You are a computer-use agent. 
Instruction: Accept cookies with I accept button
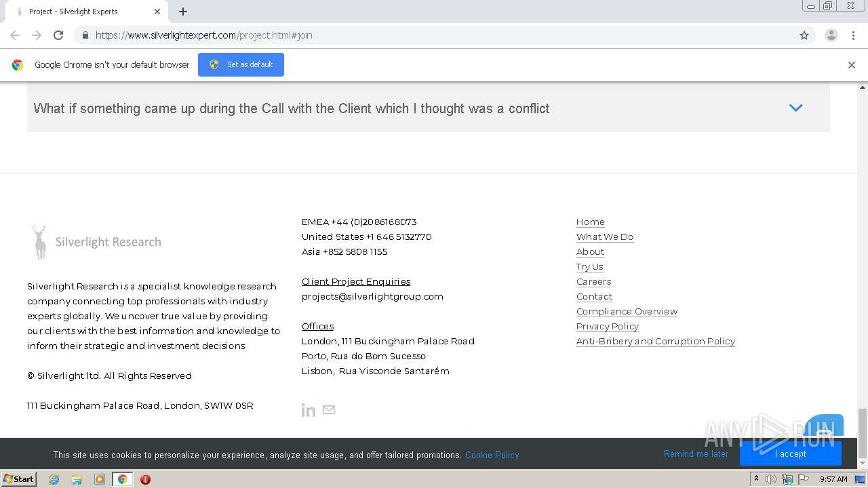[x=791, y=454]
